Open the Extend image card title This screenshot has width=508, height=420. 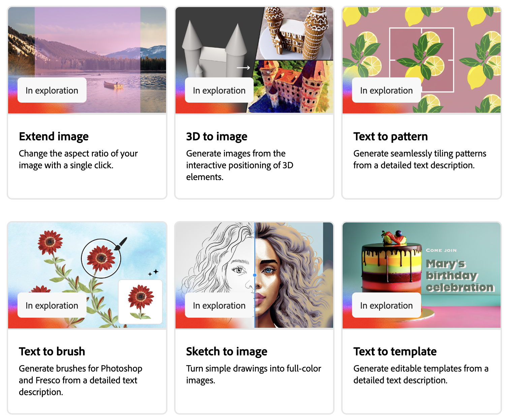54,136
